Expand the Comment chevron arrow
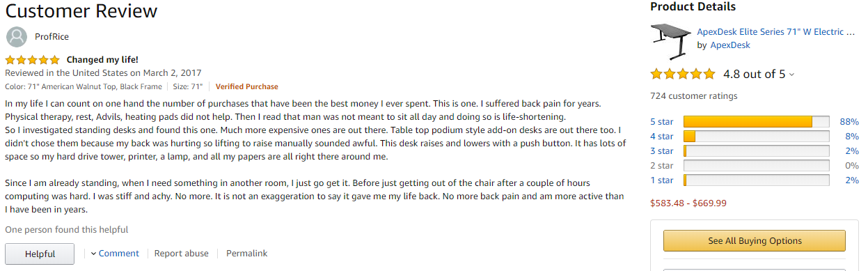Screen dimensions: 868x271 [x=94, y=254]
